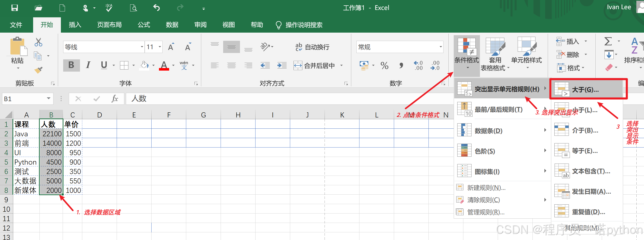Click the Cut scissors icon
The height and width of the screenshot is (240, 644).
tap(38, 42)
